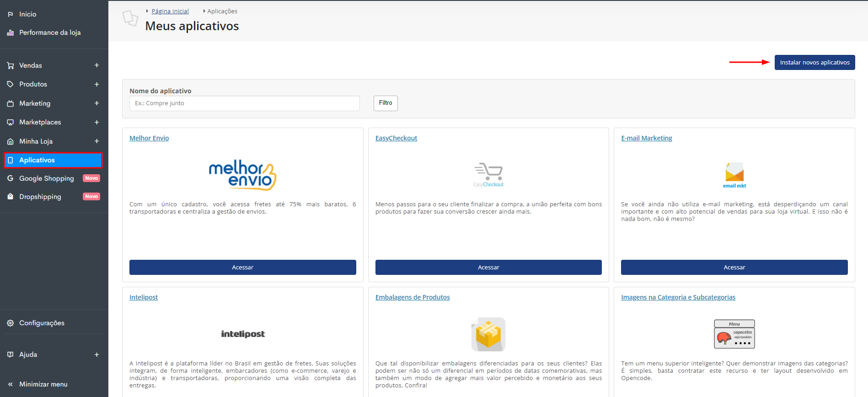Click the page header document icon
This screenshot has width=868, height=397.
130,18
